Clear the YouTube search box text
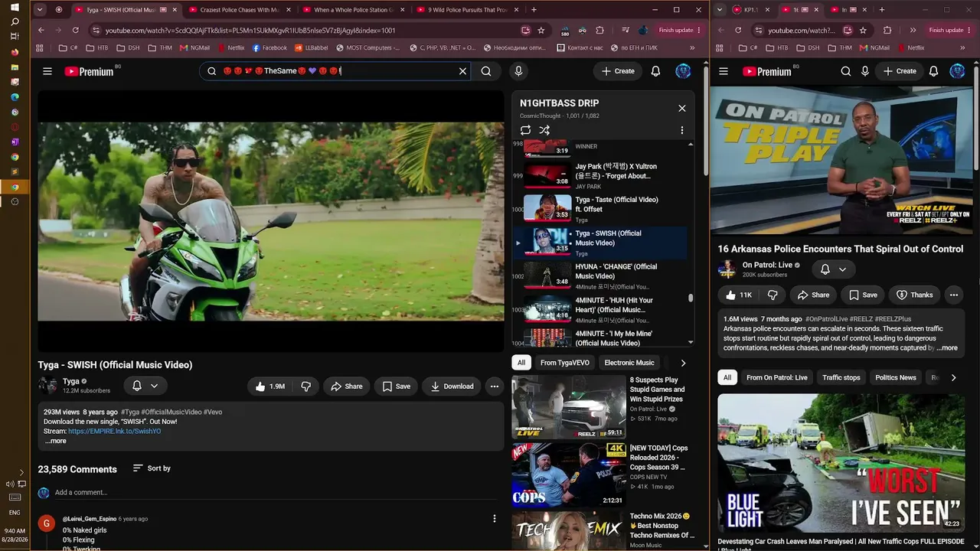Viewport: 980px width, 551px height. pos(462,71)
